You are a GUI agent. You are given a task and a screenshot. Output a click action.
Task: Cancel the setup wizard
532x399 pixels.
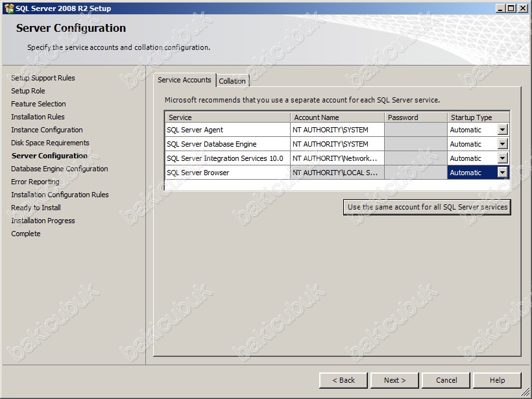[446, 380]
